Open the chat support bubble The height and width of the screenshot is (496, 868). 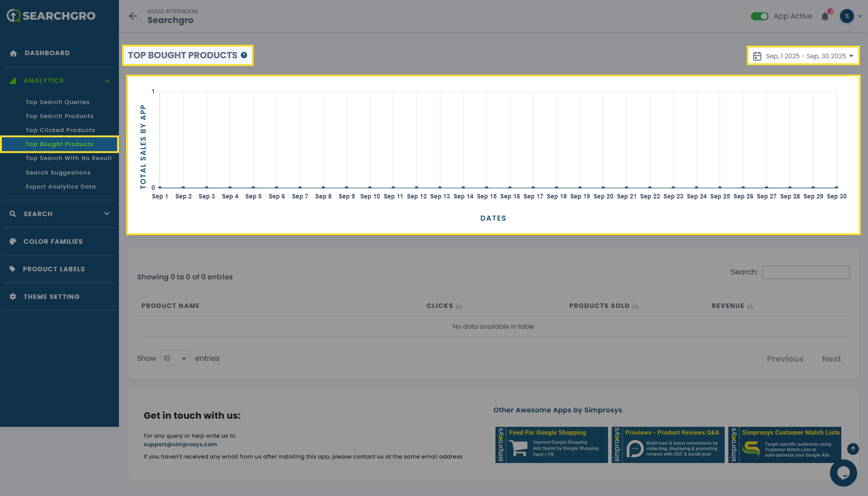[843, 473]
